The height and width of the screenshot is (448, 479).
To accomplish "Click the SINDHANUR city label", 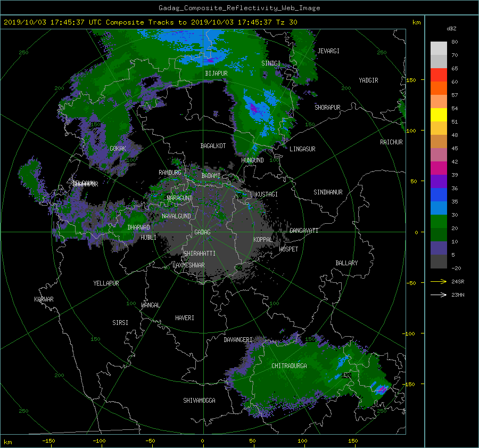I will tap(328, 192).
